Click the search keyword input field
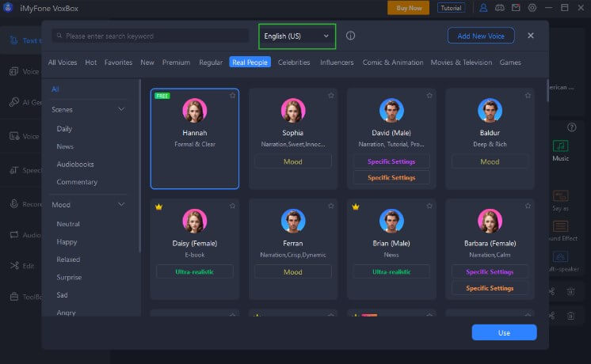The image size is (591, 364). pos(150,36)
